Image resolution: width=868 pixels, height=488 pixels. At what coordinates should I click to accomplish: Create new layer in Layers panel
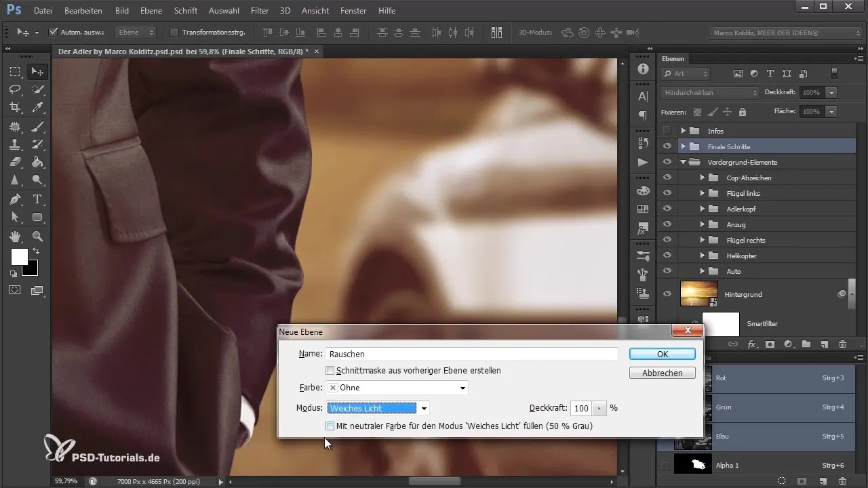pos(824,344)
